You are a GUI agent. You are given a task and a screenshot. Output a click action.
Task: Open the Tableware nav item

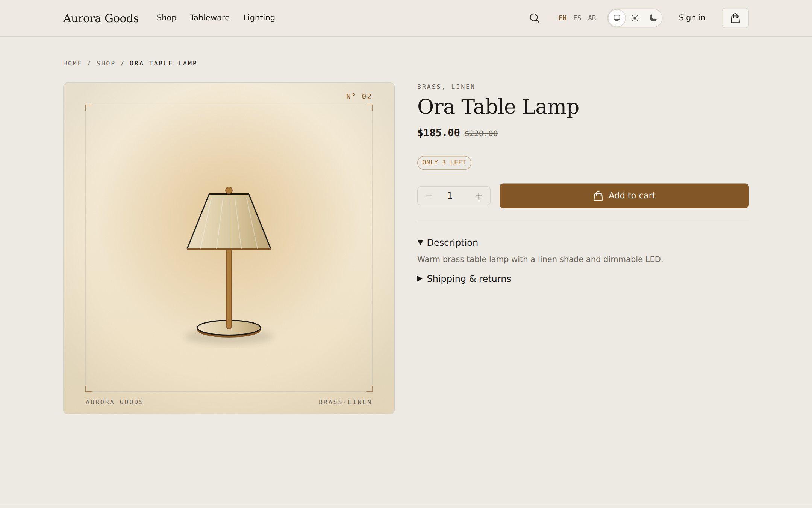(210, 18)
